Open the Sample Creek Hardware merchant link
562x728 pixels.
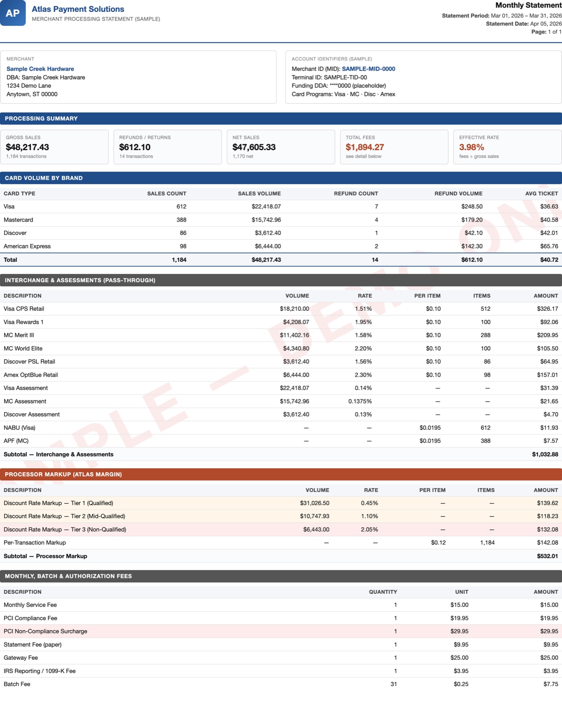(40, 69)
